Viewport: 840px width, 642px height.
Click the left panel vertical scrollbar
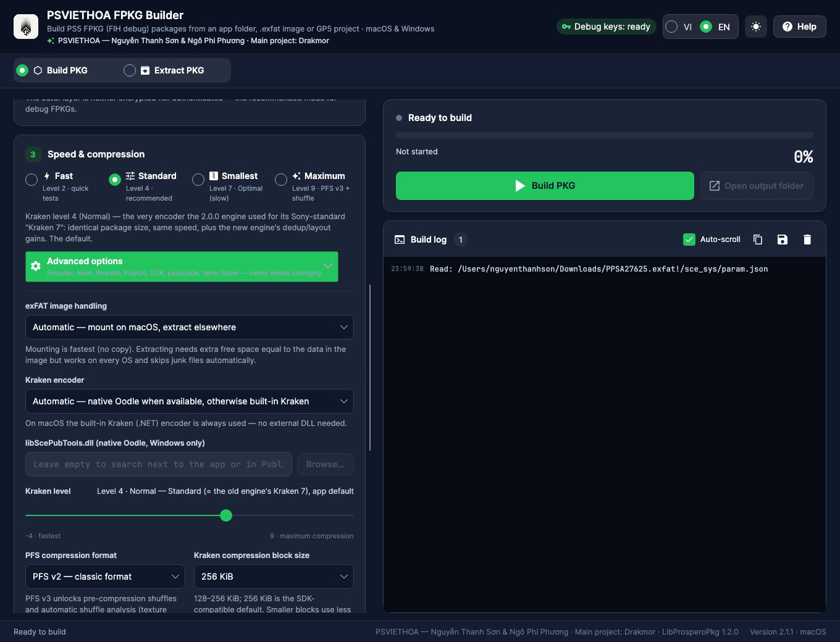[x=370, y=368]
